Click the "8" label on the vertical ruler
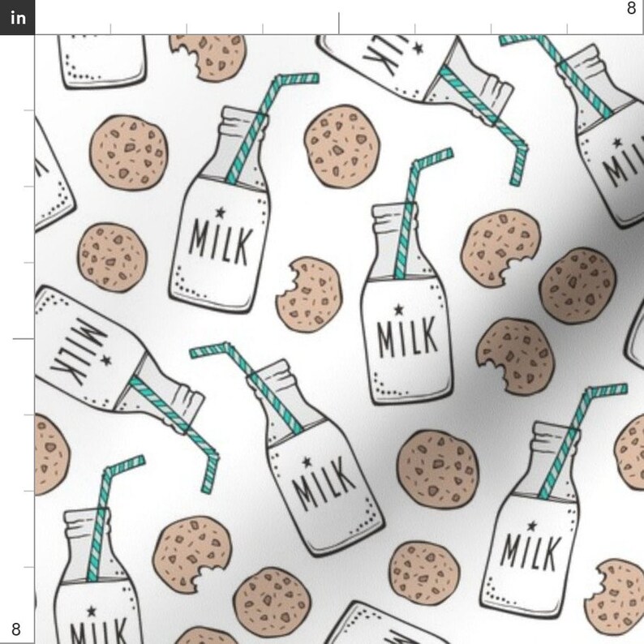The height and width of the screenshot is (644, 644). (15, 629)
